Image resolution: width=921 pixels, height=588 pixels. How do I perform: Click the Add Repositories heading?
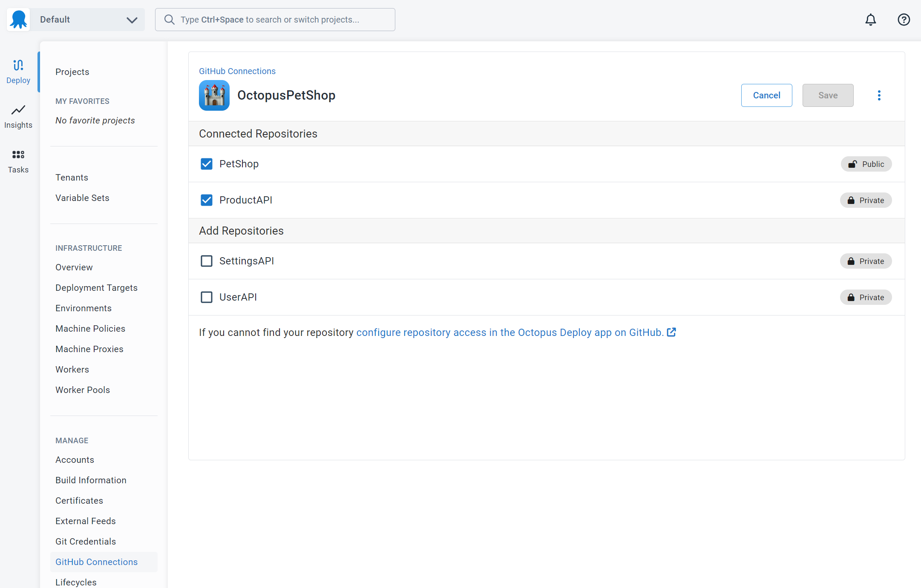point(241,231)
